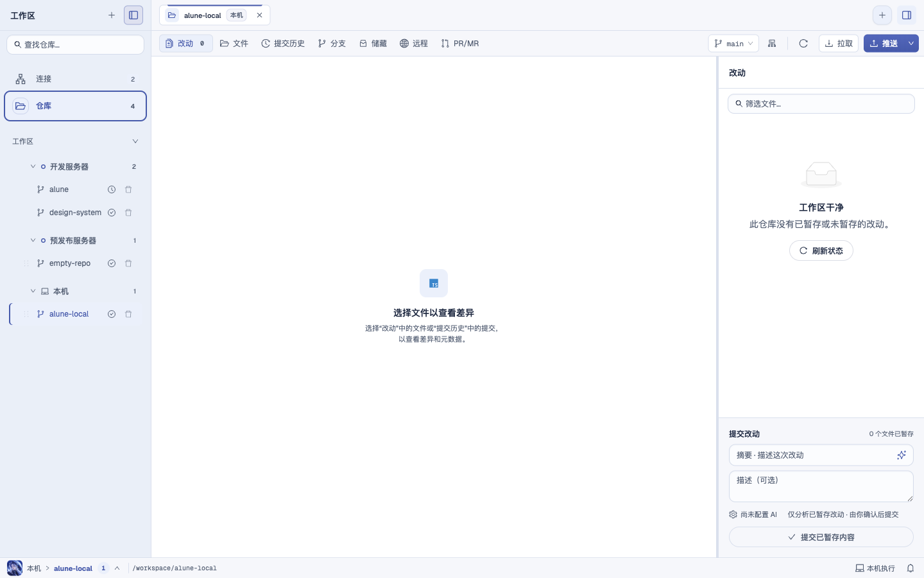Delete the design-system repository entry
The height and width of the screenshot is (578, 924).
pos(128,213)
